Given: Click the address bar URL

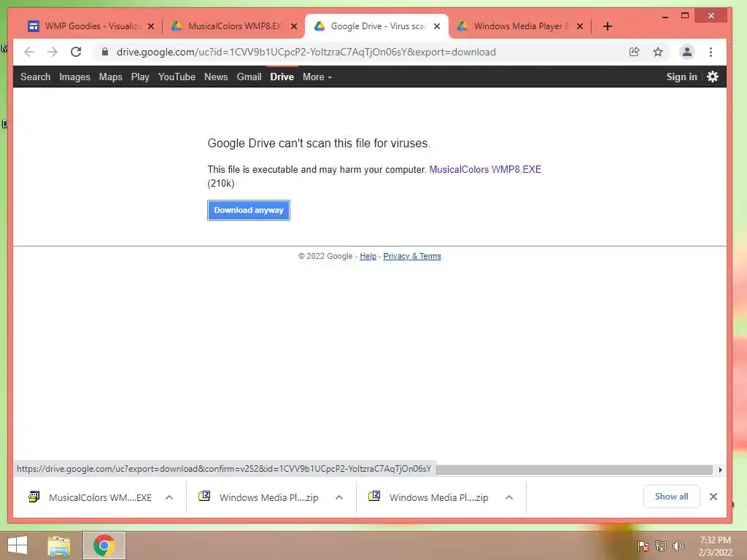Looking at the screenshot, I should coord(306,52).
